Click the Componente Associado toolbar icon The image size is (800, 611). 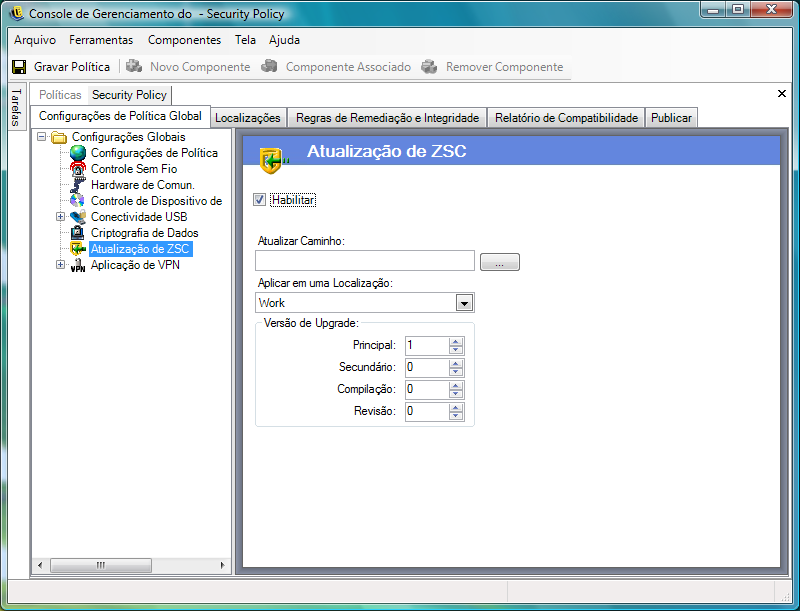click(x=269, y=66)
